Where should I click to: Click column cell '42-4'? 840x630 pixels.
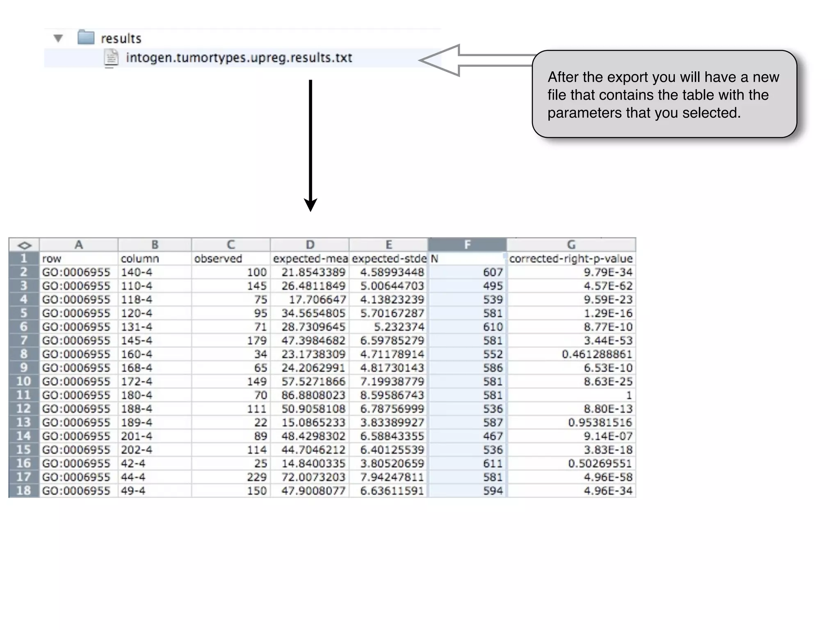[x=155, y=463]
